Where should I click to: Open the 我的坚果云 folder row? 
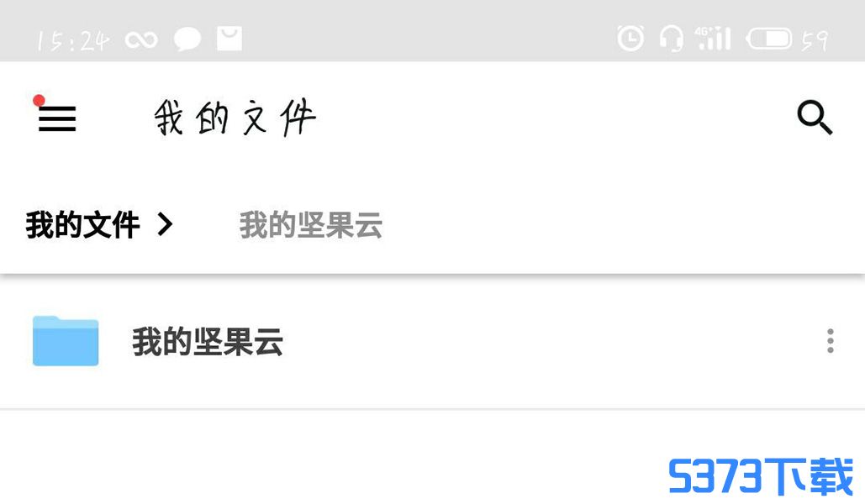point(432,341)
